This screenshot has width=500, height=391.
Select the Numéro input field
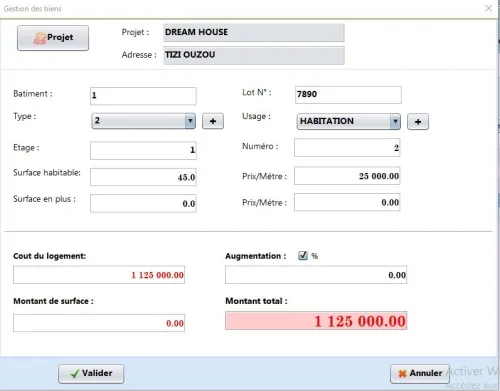coord(347,148)
